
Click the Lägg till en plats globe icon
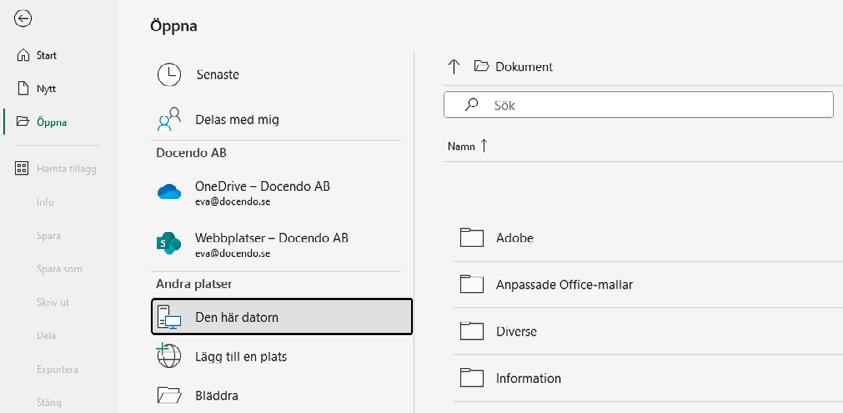[168, 356]
